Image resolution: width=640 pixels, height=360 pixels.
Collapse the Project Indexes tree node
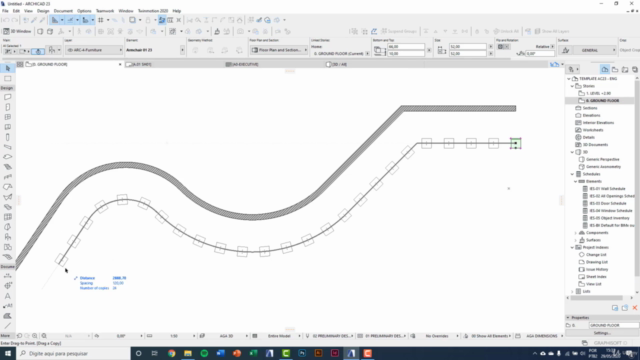(x=572, y=247)
